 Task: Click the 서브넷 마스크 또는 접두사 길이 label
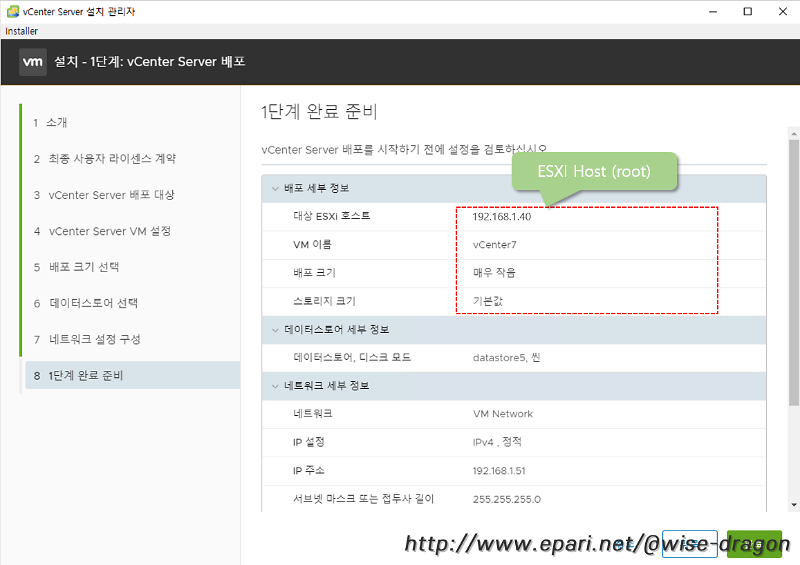363,499
